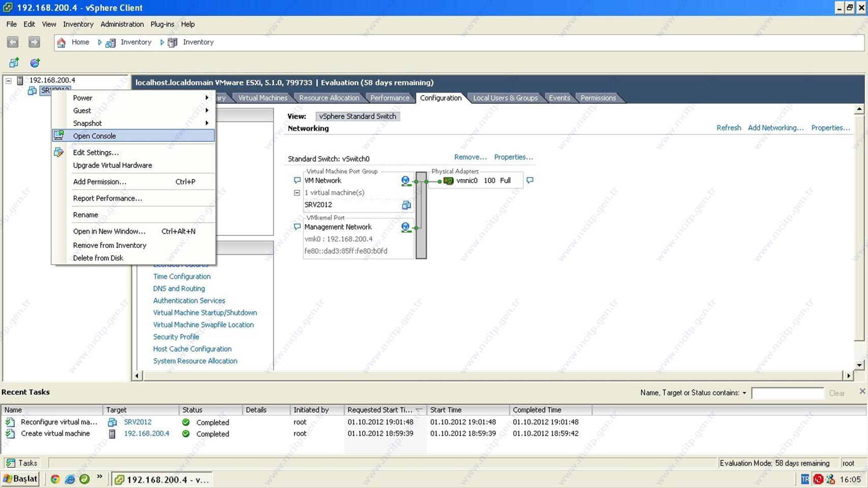Click Chrome icon in quick launch
Screen dimensions: 868x488
55,479
